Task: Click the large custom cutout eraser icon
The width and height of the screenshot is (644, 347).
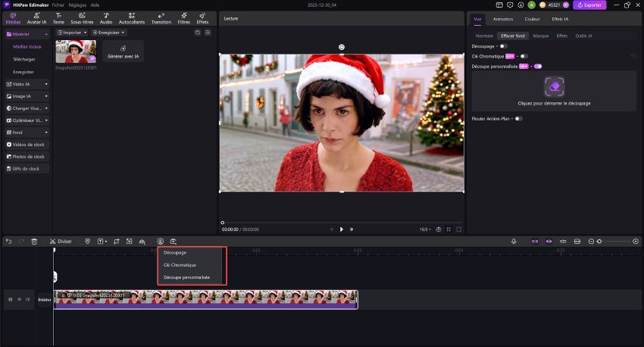Action: 554,86
